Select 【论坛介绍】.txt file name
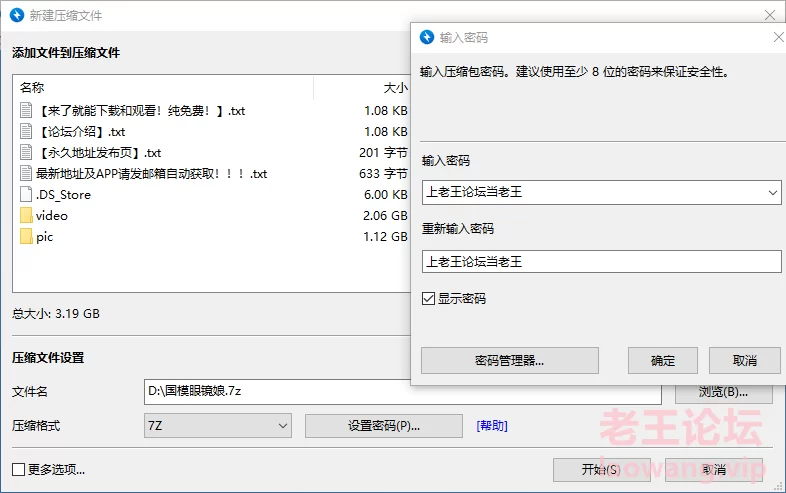Viewport: 786px width, 493px height. click(x=81, y=132)
